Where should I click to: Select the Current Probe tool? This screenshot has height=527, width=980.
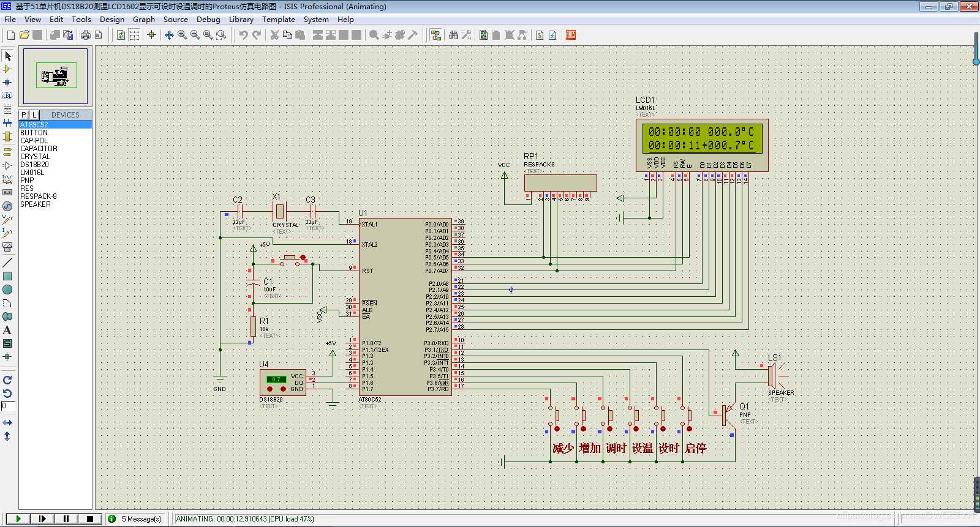(7, 233)
